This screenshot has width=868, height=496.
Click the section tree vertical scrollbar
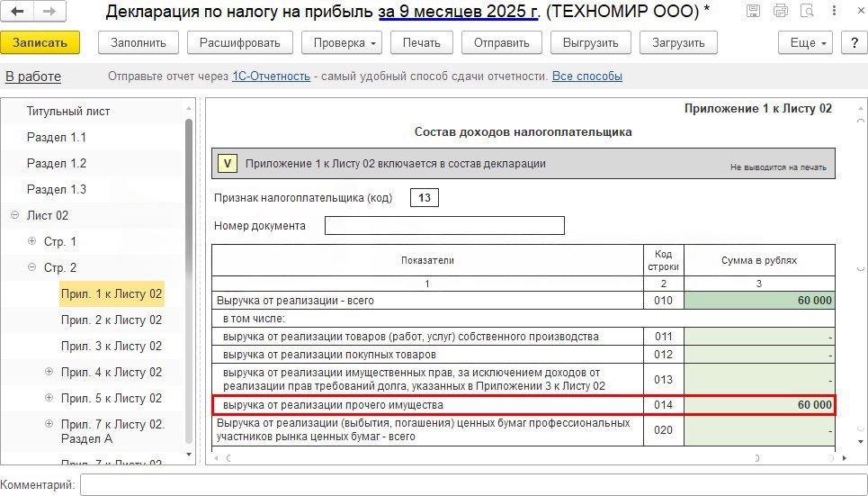click(189, 270)
